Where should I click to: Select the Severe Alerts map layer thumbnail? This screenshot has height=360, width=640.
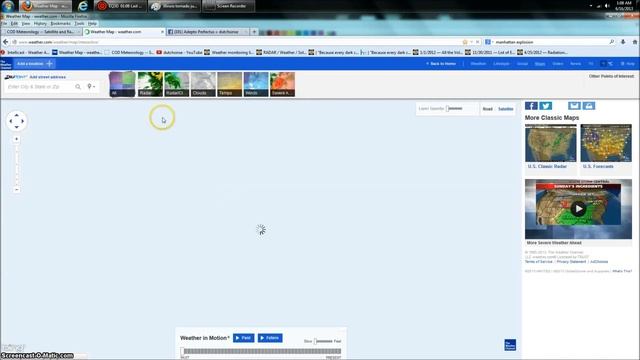click(282, 84)
